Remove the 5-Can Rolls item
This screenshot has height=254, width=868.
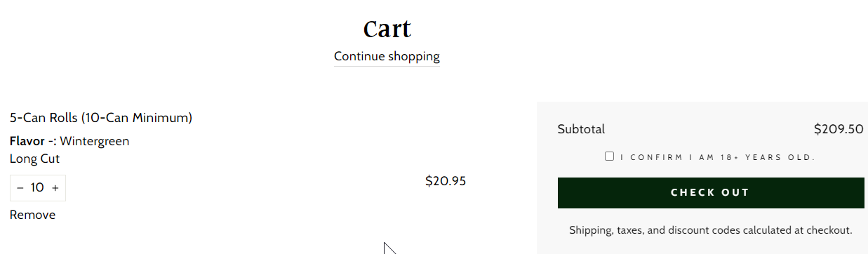32,215
